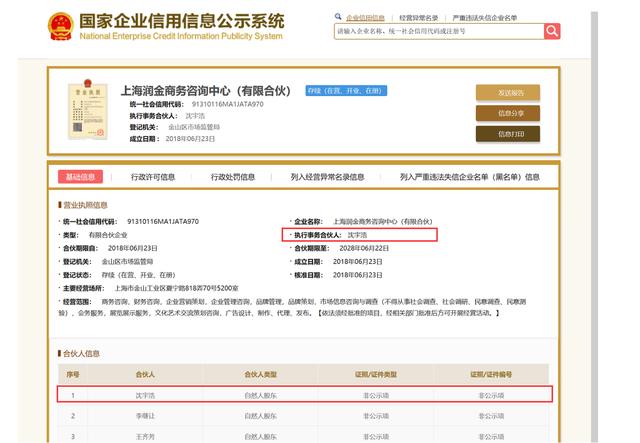
Task: Click the 合伙人信息 section heading
Action: (81, 354)
